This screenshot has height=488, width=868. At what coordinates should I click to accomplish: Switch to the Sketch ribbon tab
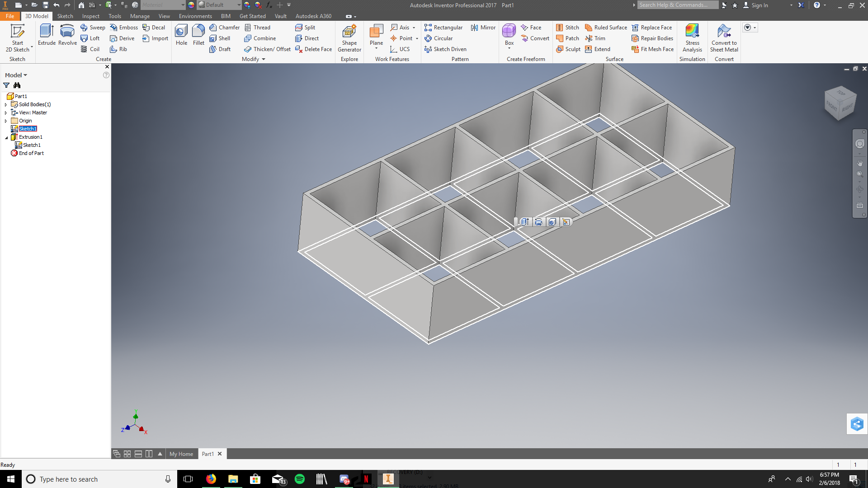65,16
